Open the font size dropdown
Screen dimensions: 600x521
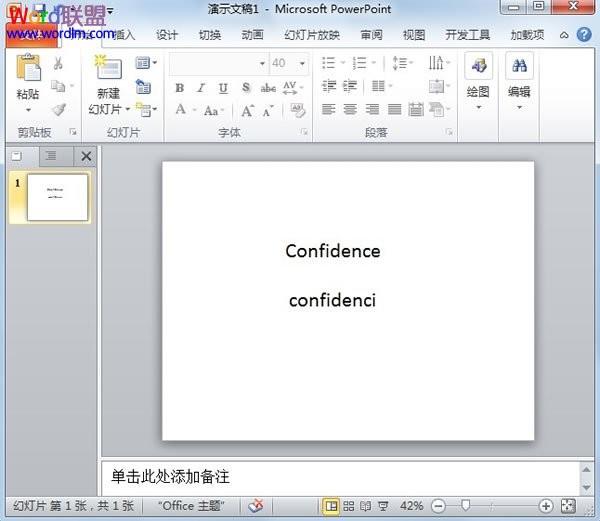302,63
